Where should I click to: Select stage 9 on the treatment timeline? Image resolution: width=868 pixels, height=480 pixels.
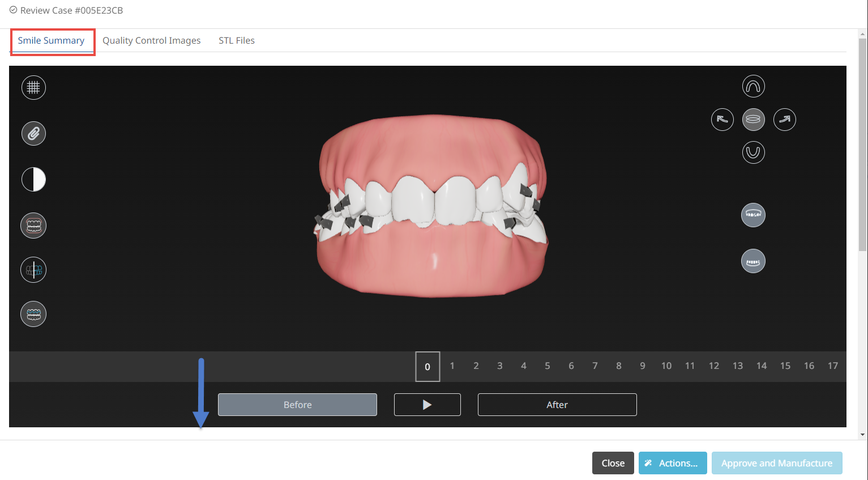(x=642, y=366)
